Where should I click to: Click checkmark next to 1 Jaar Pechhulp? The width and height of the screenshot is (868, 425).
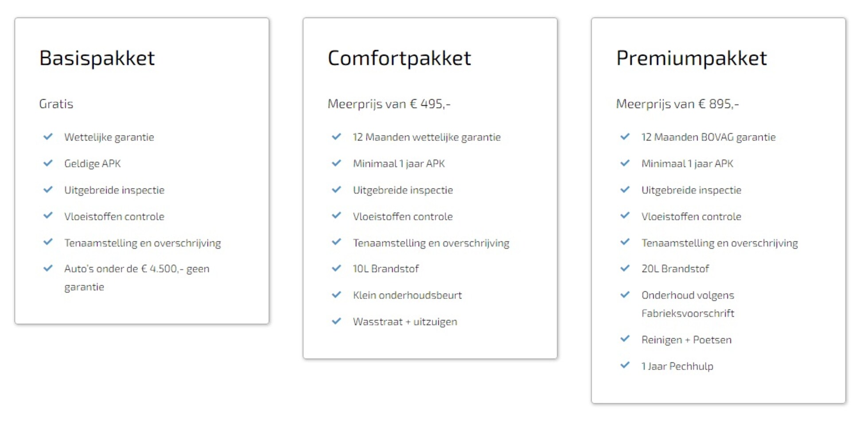[x=625, y=366]
